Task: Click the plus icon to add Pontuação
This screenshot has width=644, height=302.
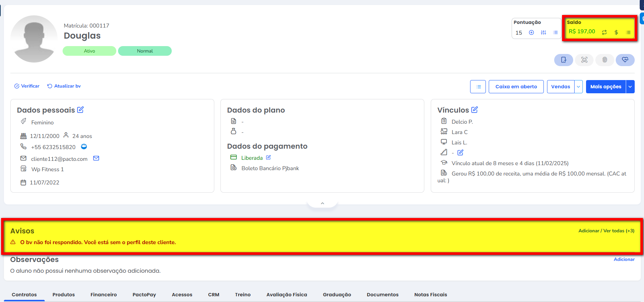Action: click(x=531, y=33)
